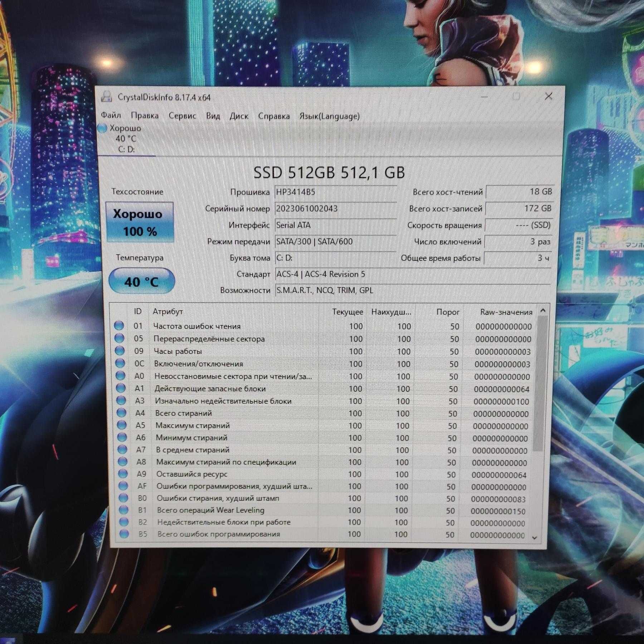Click the status icon for attribute 05
The height and width of the screenshot is (644, 644).
pyautogui.click(x=119, y=338)
